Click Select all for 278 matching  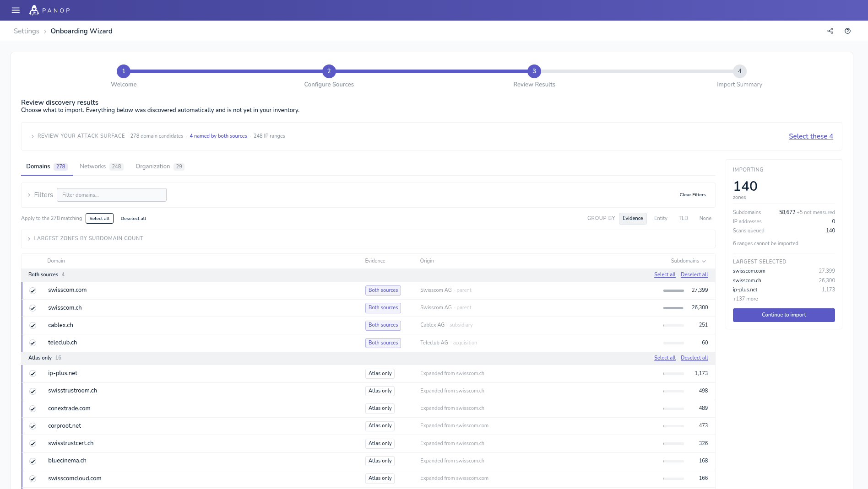pos(99,219)
